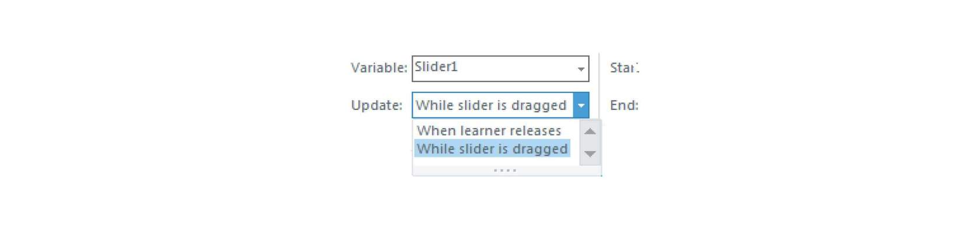The width and height of the screenshot is (980, 233).
Task: Click the bottom border strip of dropdown list
Action: click(x=506, y=171)
